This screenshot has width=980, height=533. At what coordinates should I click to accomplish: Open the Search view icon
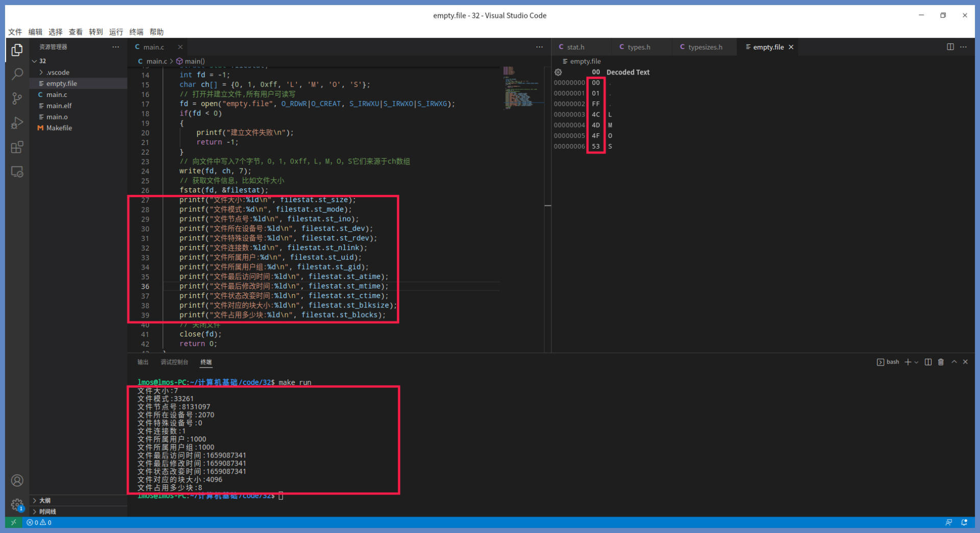click(x=17, y=75)
